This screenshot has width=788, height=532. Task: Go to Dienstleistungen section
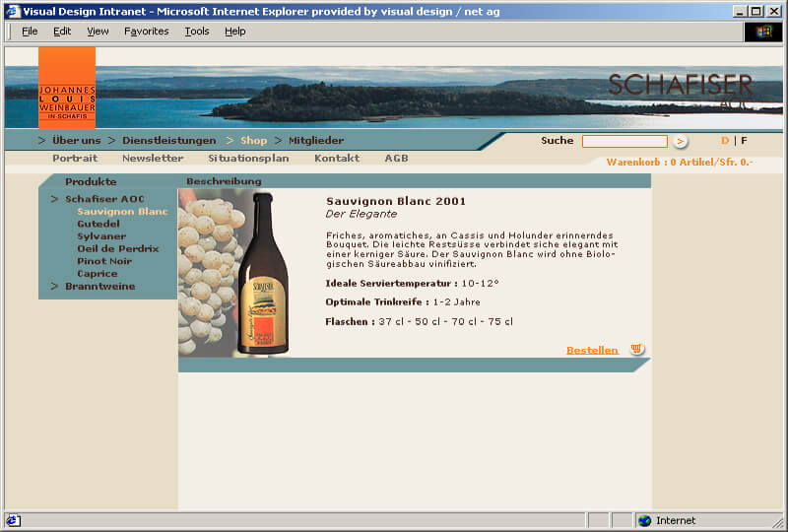[x=168, y=140]
